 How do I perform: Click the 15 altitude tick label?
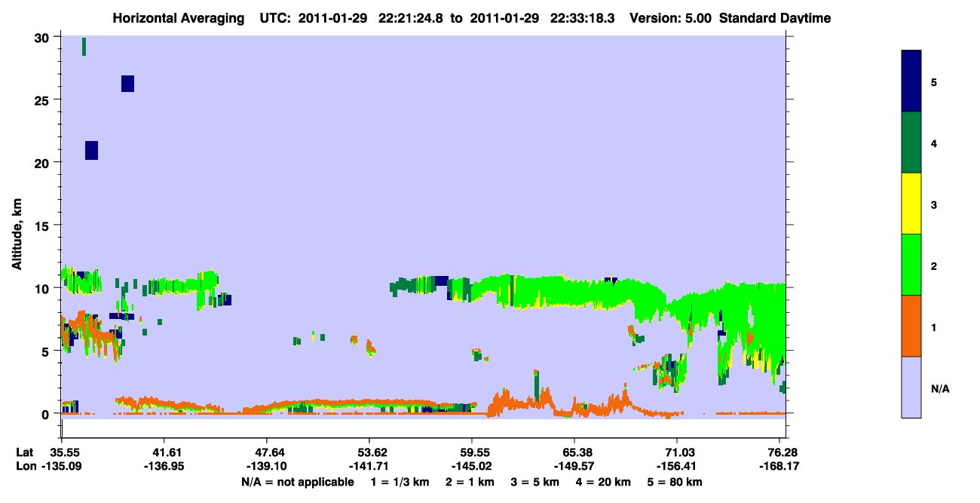pyautogui.click(x=43, y=225)
